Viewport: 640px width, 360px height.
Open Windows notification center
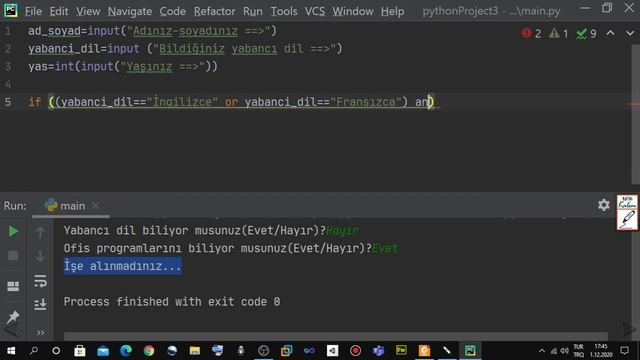point(624,350)
